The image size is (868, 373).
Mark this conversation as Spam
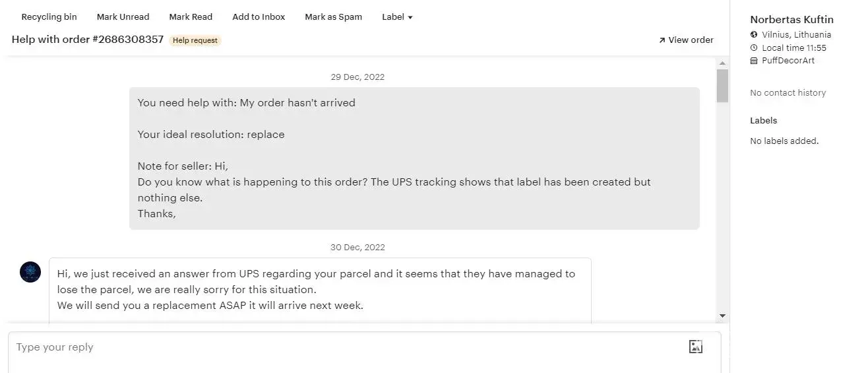coord(333,17)
